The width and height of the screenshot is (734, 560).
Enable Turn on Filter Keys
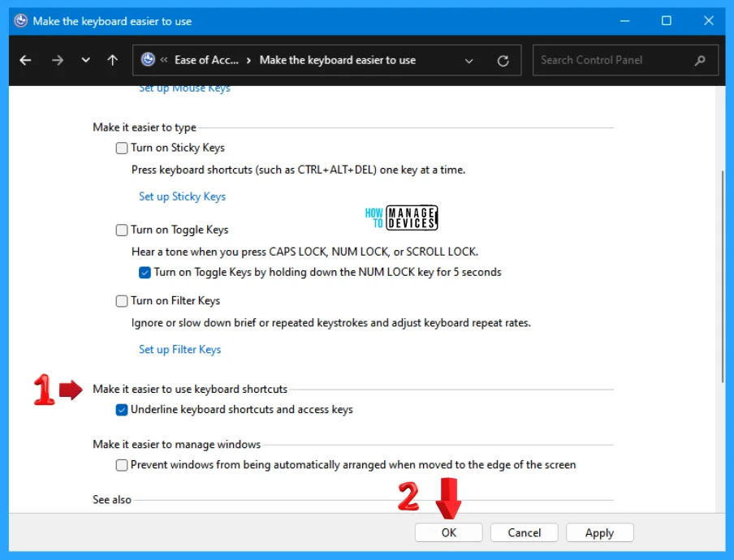coord(122,301)
